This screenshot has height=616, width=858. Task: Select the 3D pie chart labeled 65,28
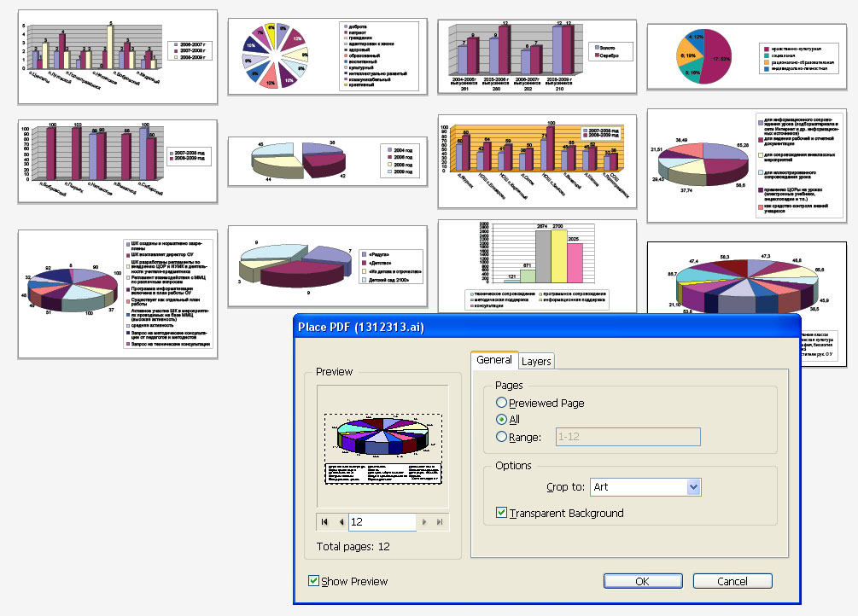[x=747, y=166]
